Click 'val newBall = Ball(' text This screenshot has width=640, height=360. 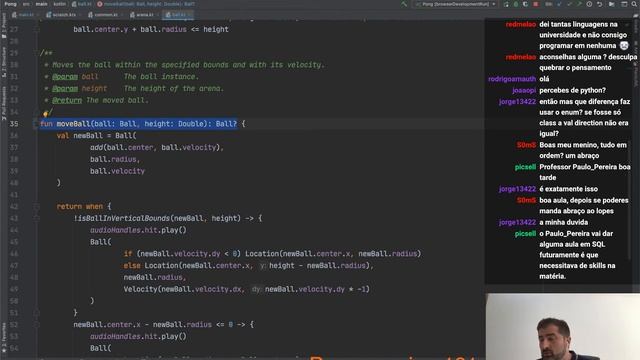click(96, 136)
